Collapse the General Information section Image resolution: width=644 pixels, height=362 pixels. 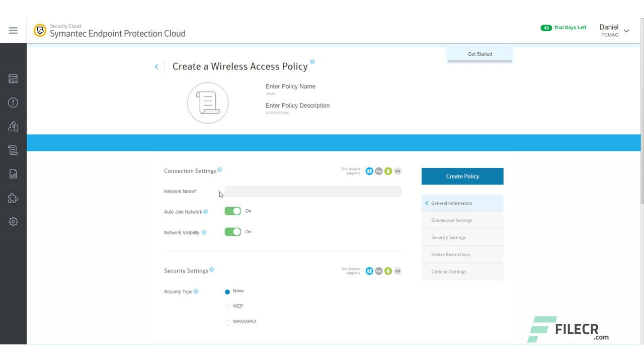pos(427,203)
